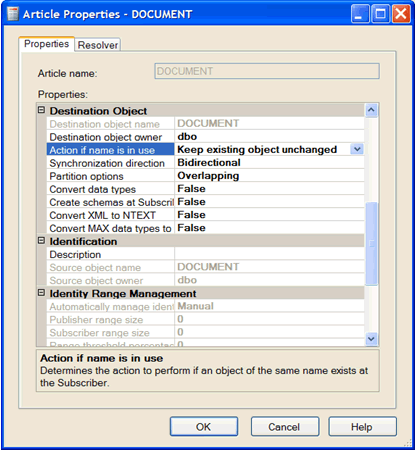The width and height of the screenshot is (415, 451).
Task: Switch to the Resolver tab
Action: tap(98, 45)
